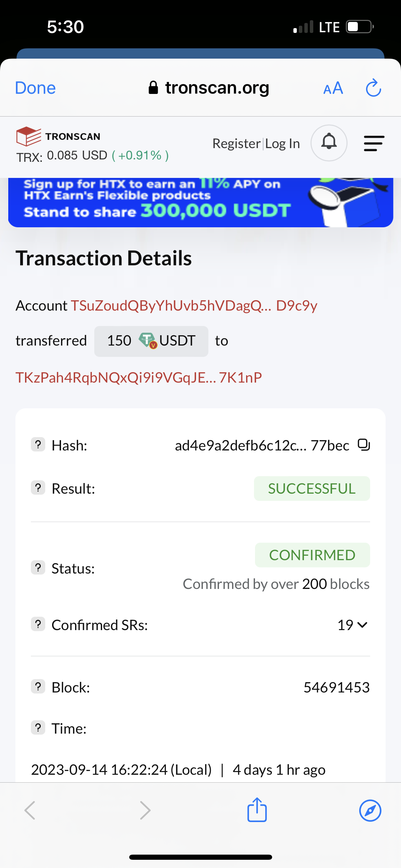
Task: Open the hamburger menu
Action: 374,143
